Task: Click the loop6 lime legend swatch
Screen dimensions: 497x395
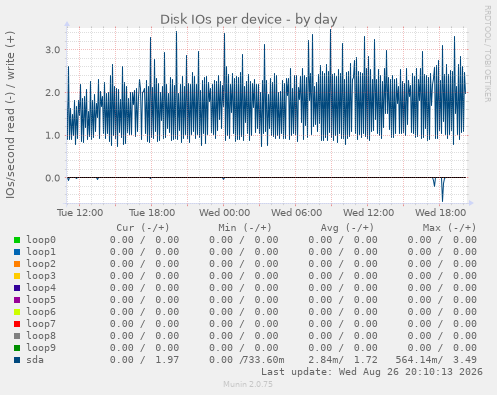Action: click(17, 312)
